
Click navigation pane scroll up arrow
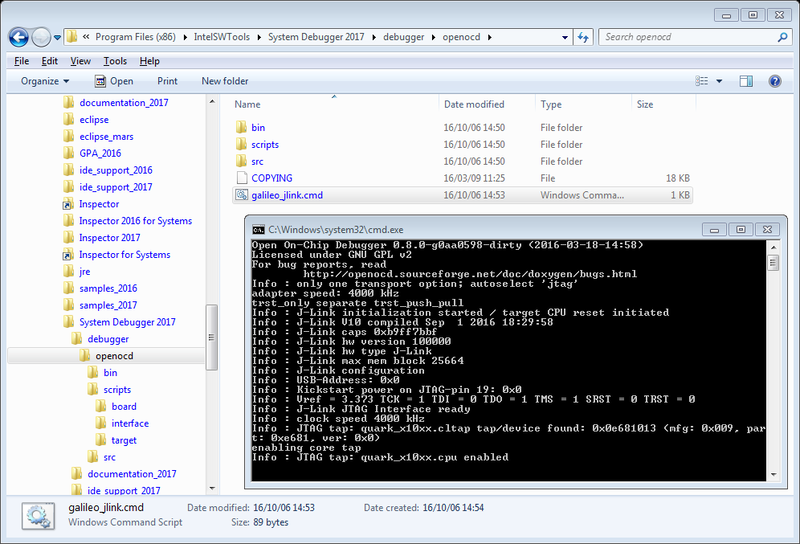[212, 102]
